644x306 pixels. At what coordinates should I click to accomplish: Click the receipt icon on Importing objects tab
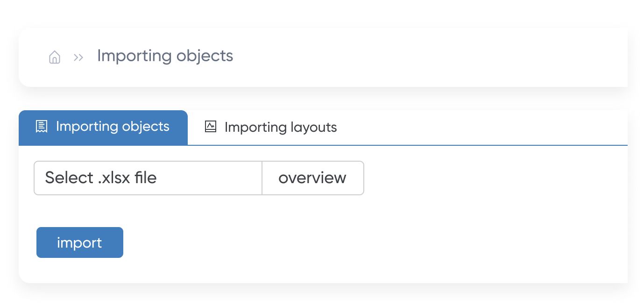click(x=42, y=127)
